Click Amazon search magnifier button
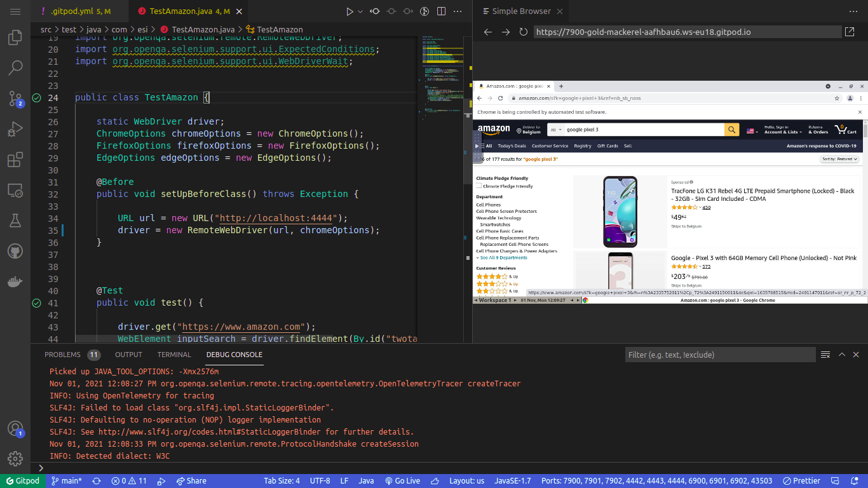This screenshot has height=488, width=868. pos(732,130)
